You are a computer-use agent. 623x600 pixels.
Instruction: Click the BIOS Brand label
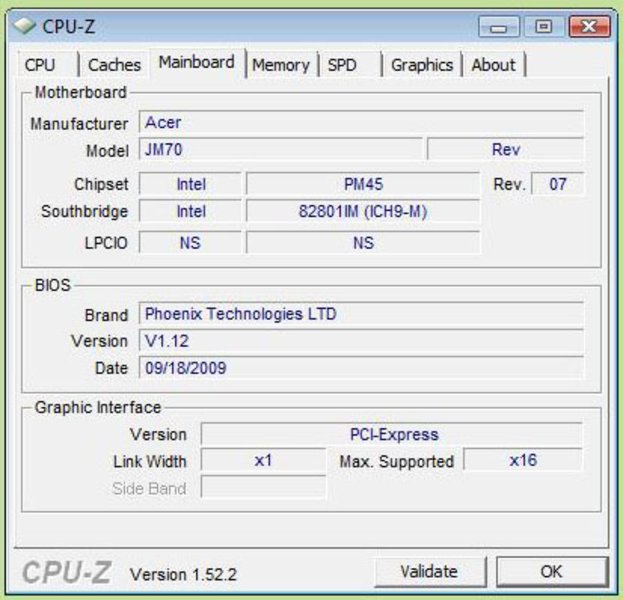pos(106,315)
